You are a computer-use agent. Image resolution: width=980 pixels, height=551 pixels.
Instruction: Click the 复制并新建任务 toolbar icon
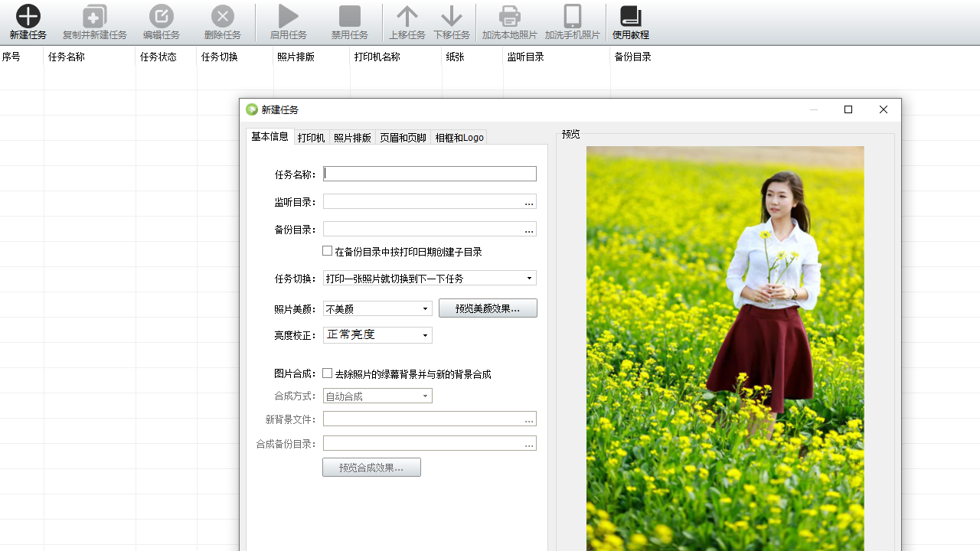click(95, 16)
